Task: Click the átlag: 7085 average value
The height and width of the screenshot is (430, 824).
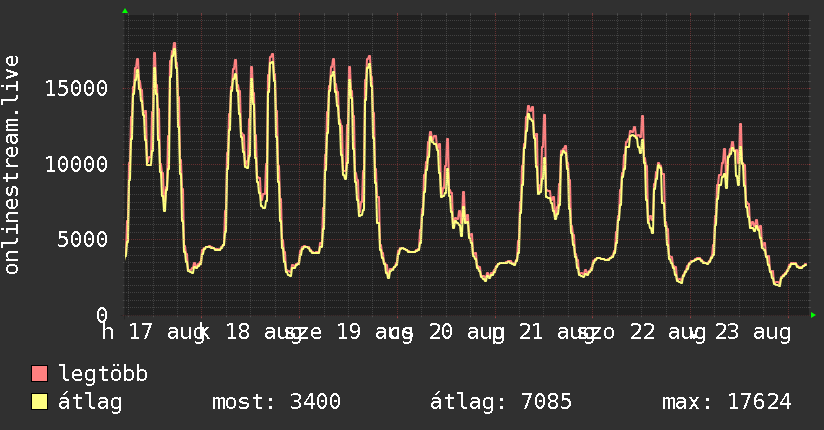Action: 501,402
